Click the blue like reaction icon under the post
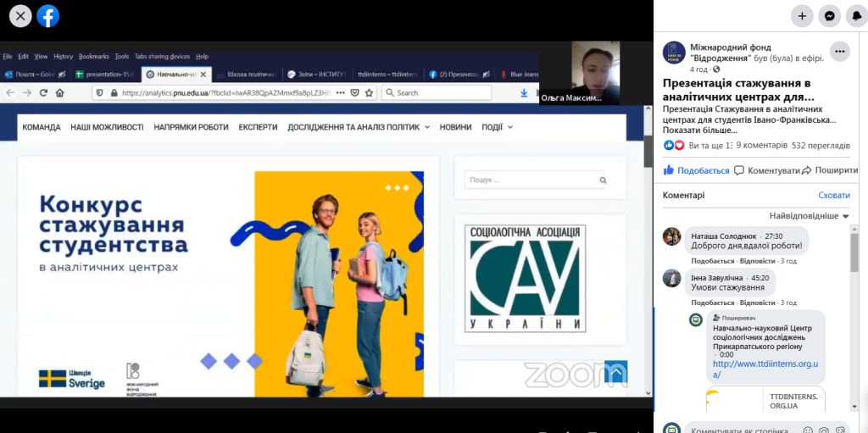 (x=669, y=145)
